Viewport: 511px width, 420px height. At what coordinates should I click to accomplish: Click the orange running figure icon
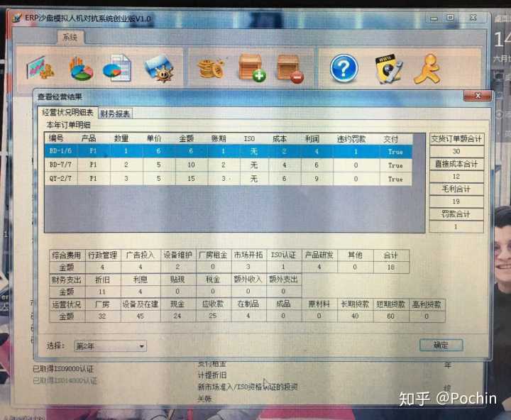click(427, 69)
